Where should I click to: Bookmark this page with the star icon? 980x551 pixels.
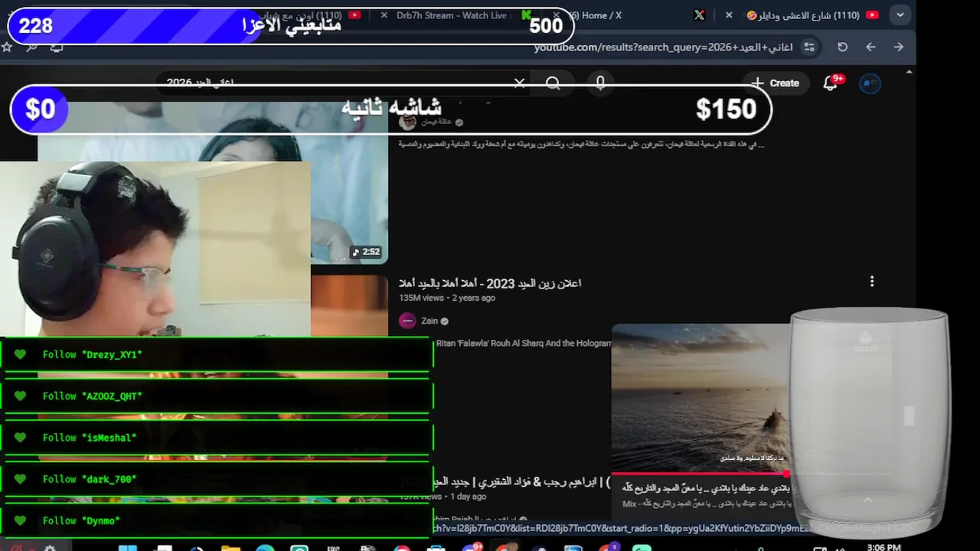[x=7, y=47]
